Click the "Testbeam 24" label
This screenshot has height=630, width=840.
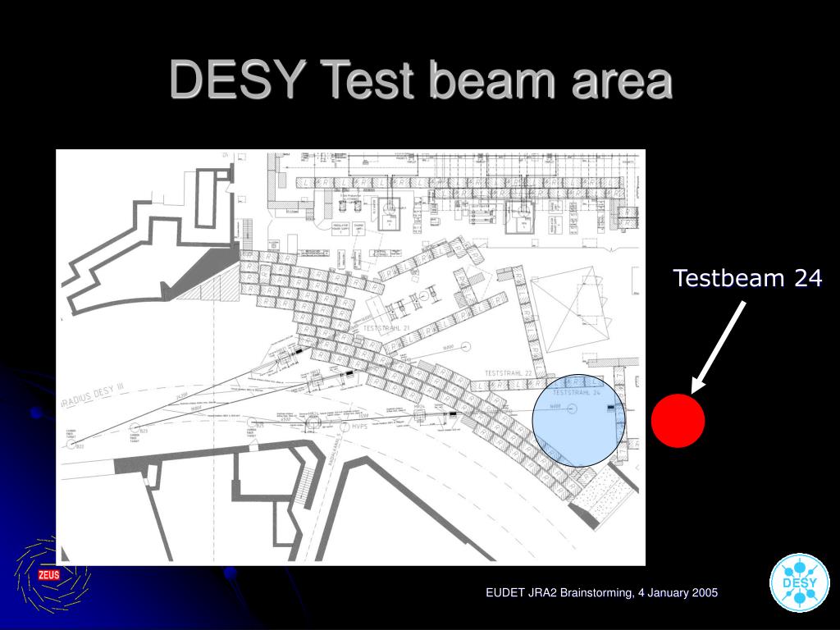(747, 278)
